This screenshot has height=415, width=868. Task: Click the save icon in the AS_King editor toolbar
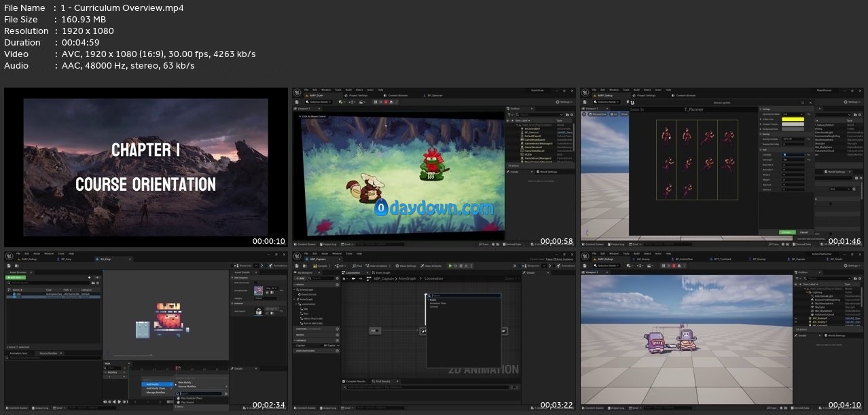tap(9, 266)
